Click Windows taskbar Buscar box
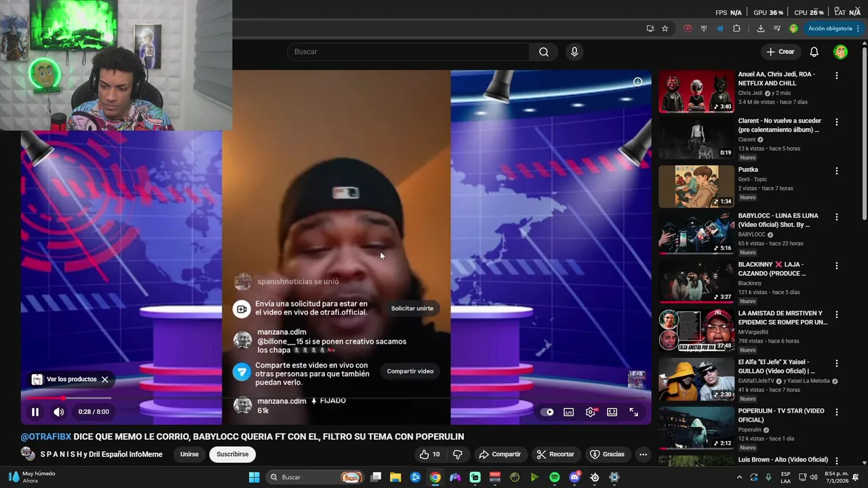The width and height of the screenshot is (868, 488). pyautogui.click(x=315, y=477)
